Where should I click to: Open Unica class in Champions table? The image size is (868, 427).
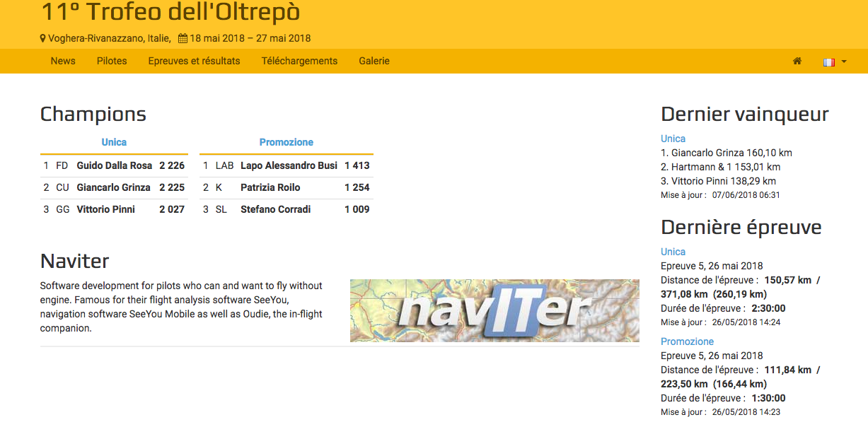coord(114,142)
